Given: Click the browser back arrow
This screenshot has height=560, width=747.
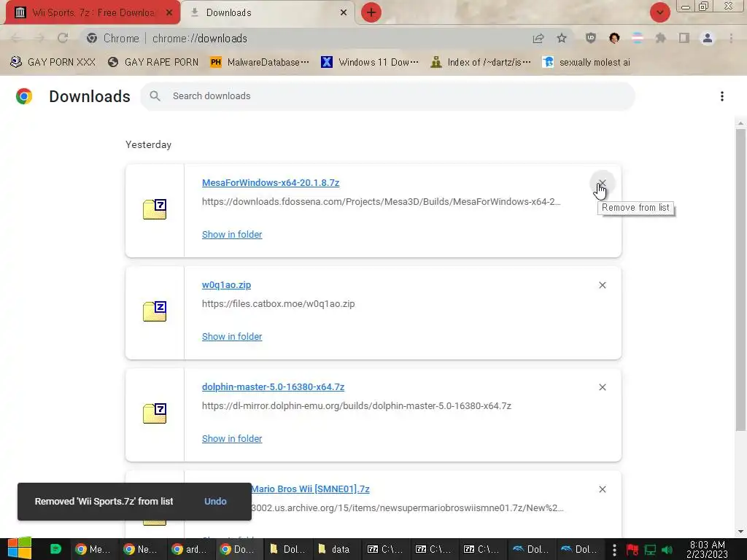Looking at the screenshot, I should 15,38.
